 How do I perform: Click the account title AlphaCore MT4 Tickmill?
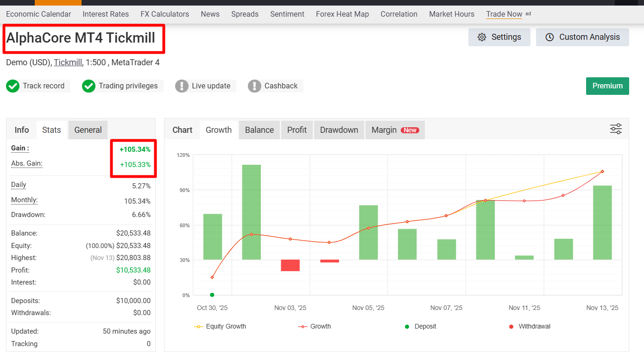81,38
